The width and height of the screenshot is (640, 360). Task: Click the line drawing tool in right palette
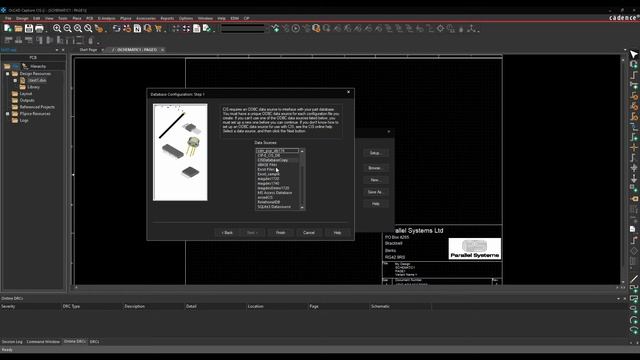click(x=633, y=279)
